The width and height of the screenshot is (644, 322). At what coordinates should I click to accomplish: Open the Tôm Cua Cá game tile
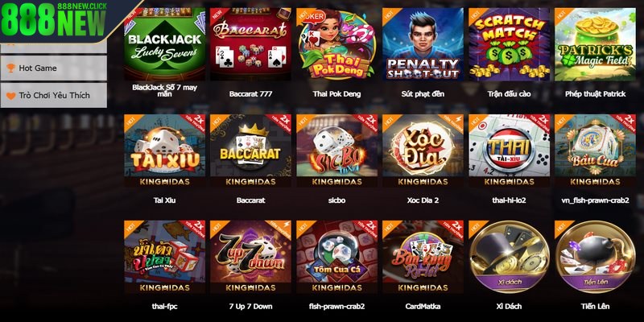[x=336, y=257]
